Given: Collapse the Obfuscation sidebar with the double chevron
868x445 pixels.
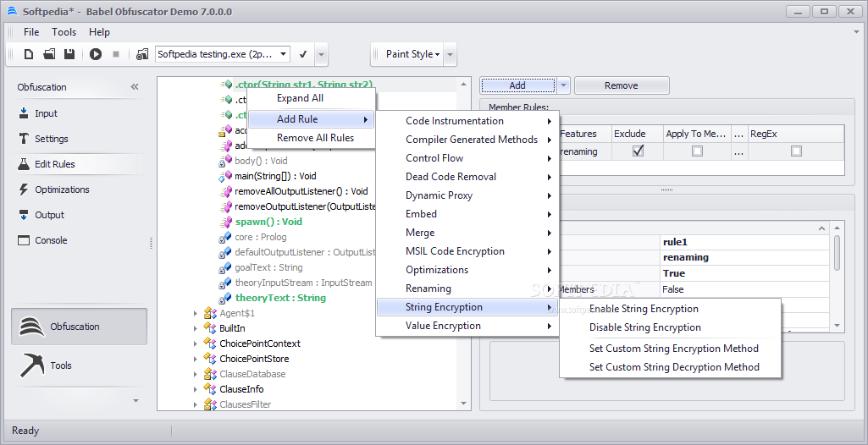Looking at the screenshot, I should [x=135, y=87].
